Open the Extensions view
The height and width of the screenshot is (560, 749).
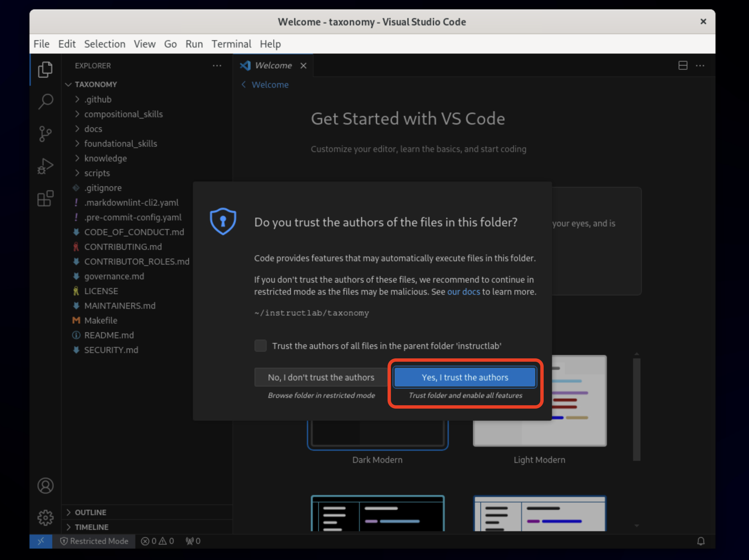[45, 198]
